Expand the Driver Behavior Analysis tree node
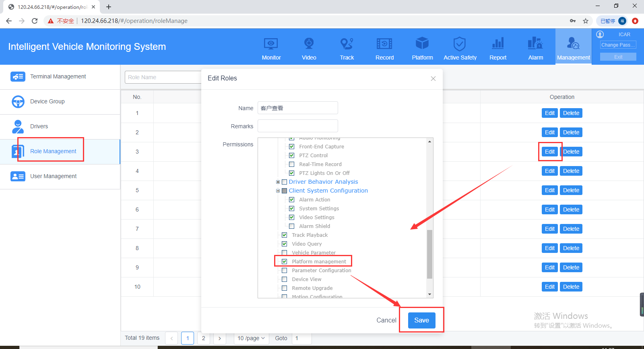Viewport: 644px width, 349px height. click(278, 182)
